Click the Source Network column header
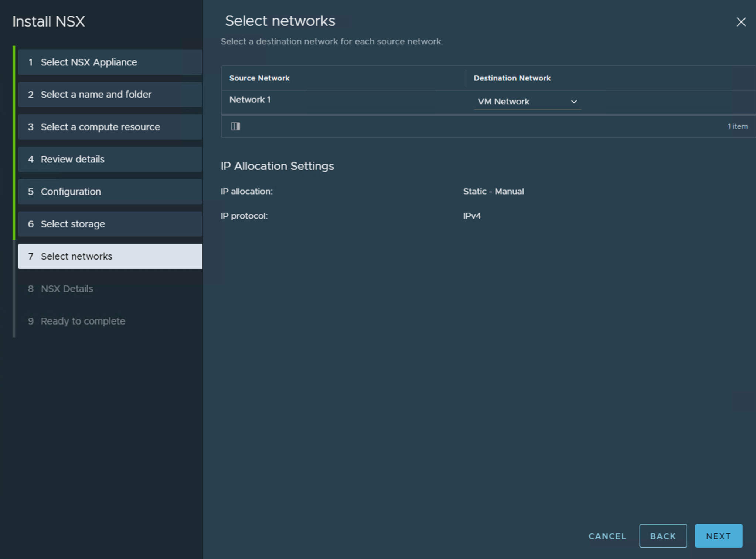 click(x=259, y=78)
